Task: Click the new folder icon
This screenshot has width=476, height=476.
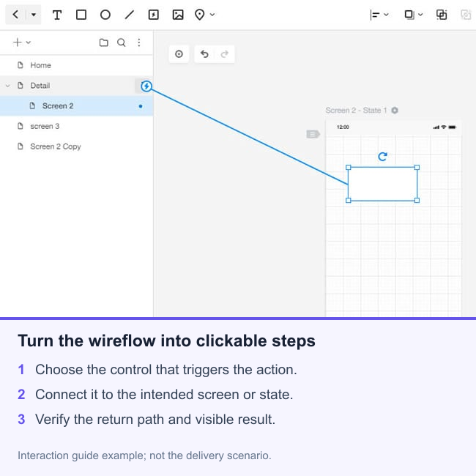Action: tap(103, 42)
